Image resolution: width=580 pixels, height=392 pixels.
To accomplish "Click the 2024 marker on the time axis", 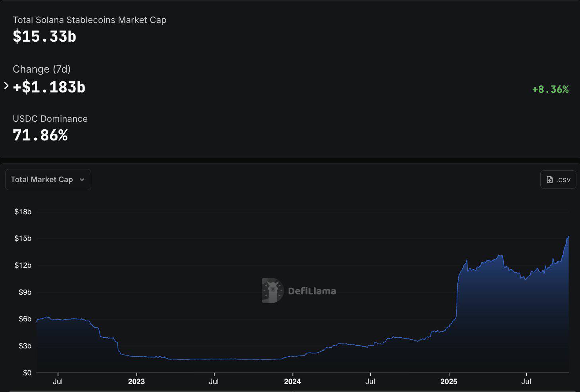I will pyautogui.click(x=292, y=381).
